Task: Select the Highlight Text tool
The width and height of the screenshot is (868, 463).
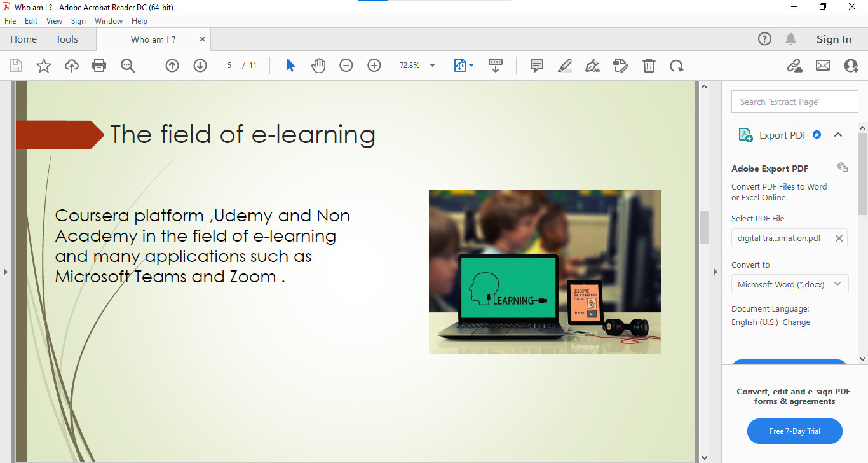Action: pos(564,65)
